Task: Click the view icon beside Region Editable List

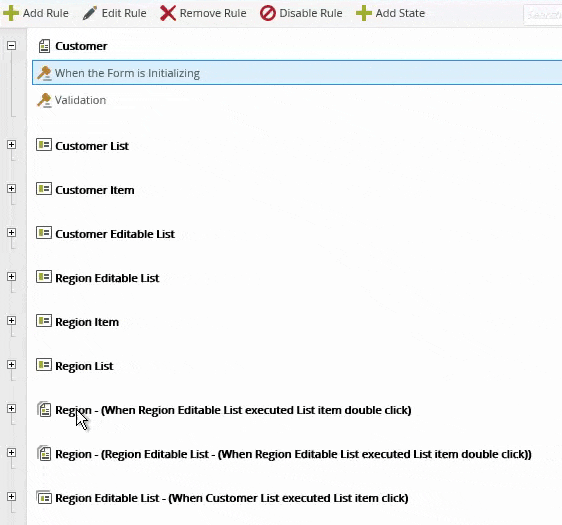Action: point(44,277)
